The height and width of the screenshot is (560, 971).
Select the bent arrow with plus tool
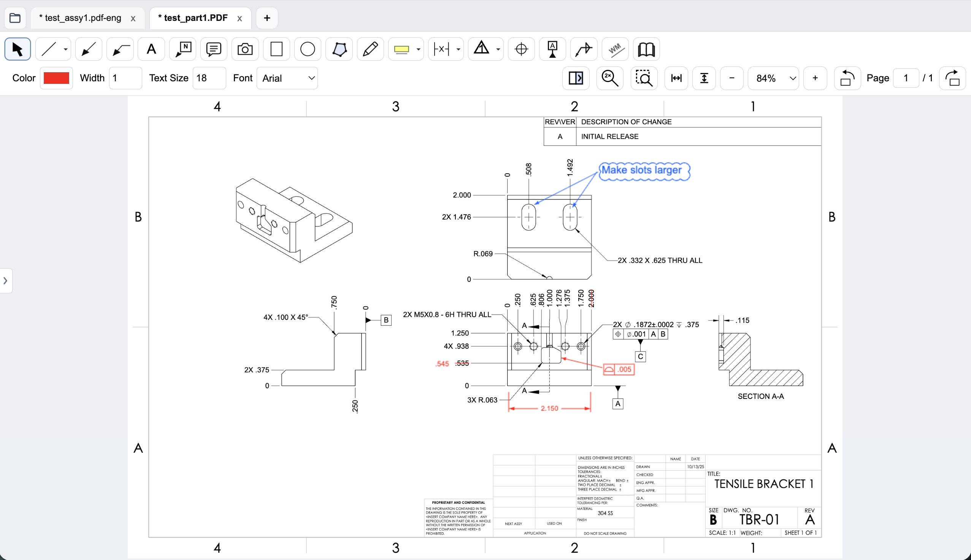[x=584, y=49]
